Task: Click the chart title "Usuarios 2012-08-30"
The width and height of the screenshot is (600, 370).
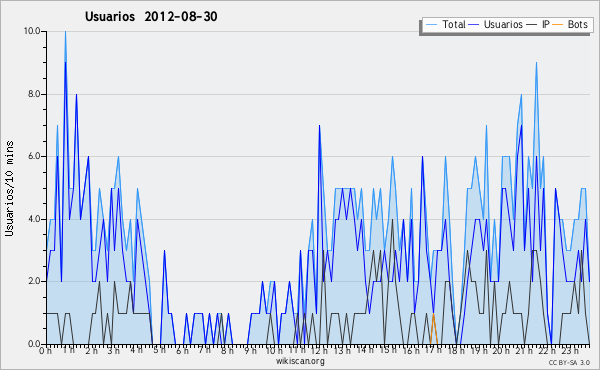Action: [151, 16]
